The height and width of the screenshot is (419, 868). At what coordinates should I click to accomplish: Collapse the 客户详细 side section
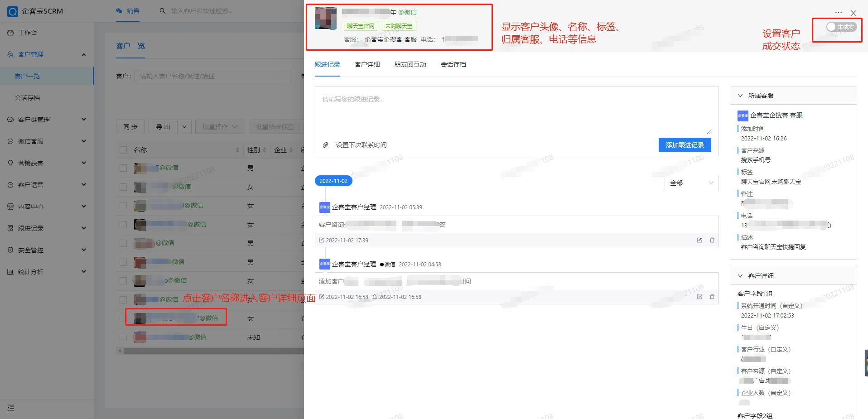tap(740, 276)
